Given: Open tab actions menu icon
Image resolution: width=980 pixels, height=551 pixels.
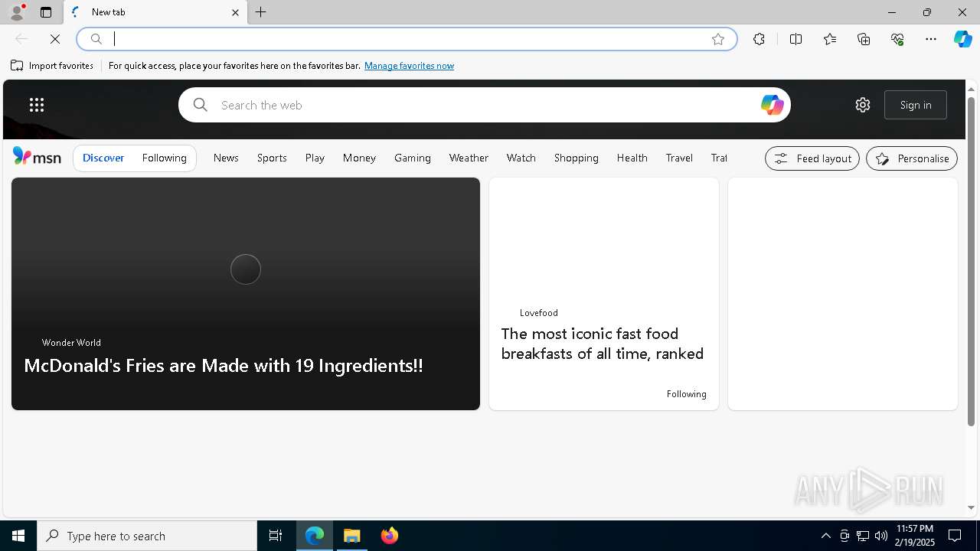Looking at the screenshot, I should (x=46, y=12).
